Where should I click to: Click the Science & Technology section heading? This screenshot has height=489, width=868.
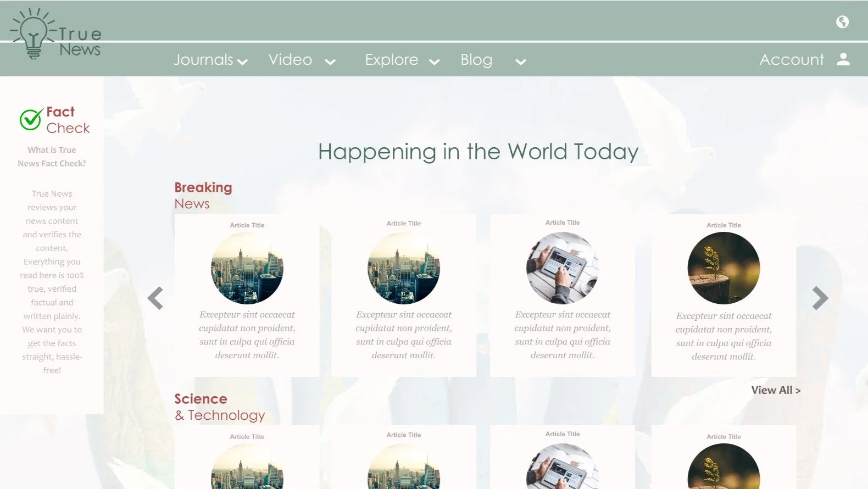[x=220, y=407]
